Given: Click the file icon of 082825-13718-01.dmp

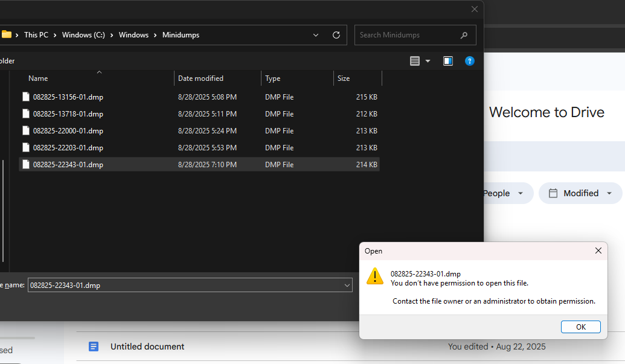Looking at the screenshot, I should (26, 113).
